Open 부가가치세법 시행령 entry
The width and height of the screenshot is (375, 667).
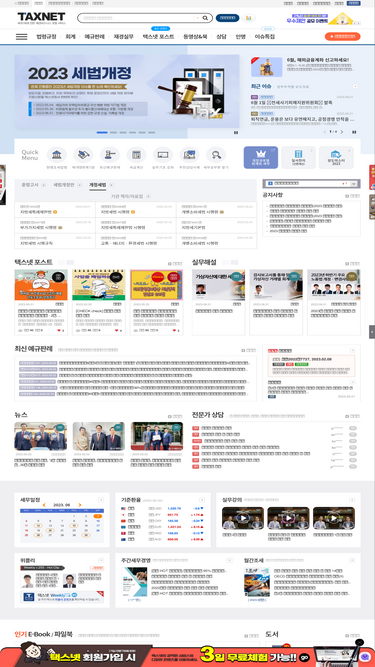(x=38, y=227)
